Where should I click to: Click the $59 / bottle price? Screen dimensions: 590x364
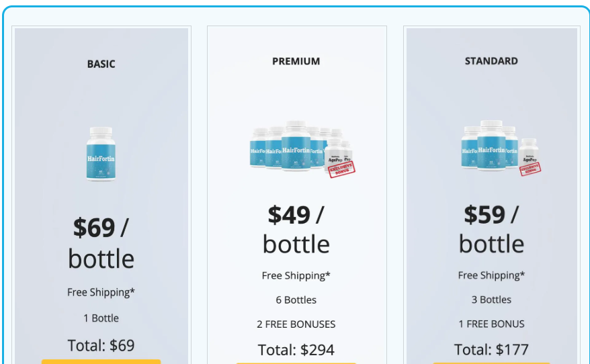[491, 228]
